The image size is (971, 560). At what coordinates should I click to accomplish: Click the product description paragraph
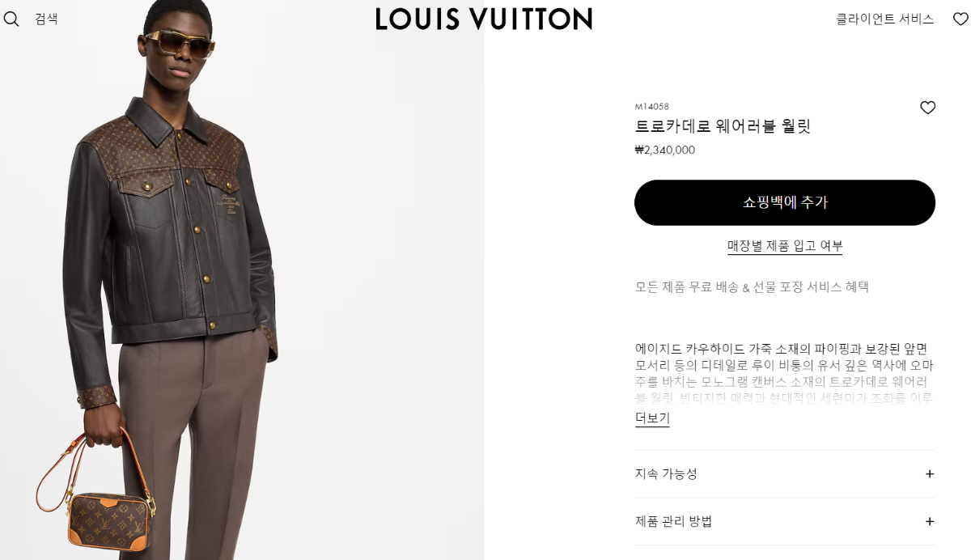[785, 373]
